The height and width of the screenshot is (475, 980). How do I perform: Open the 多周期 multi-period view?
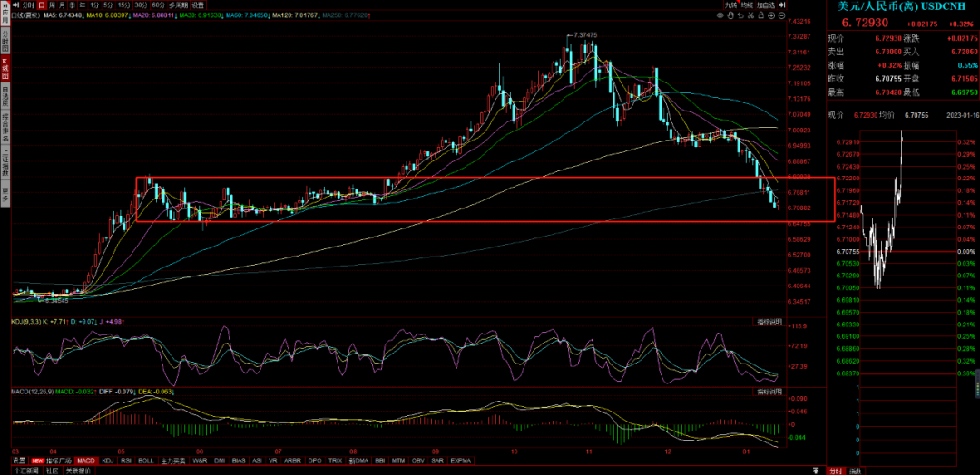[x=178, y=5]
